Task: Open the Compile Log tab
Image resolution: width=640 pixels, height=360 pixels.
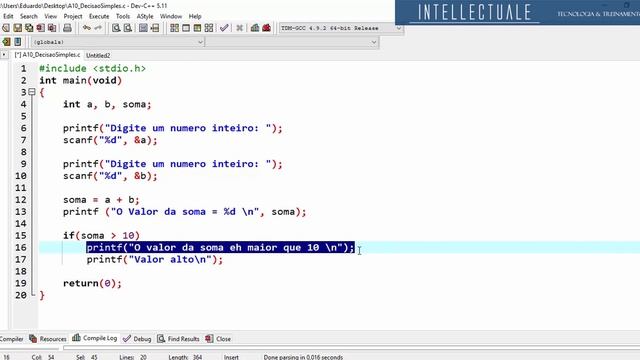Action: [95, 338]
